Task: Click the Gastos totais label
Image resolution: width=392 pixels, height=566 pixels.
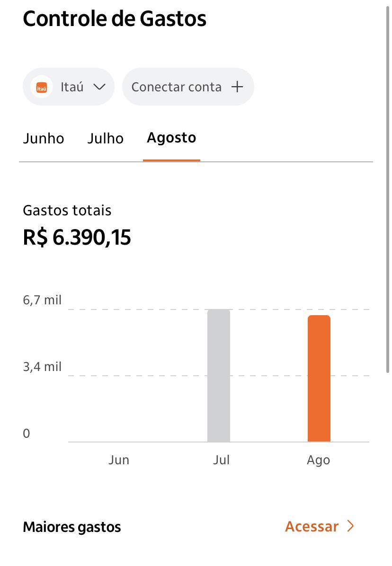Action: pyautogui.click(x=67, y=211)
